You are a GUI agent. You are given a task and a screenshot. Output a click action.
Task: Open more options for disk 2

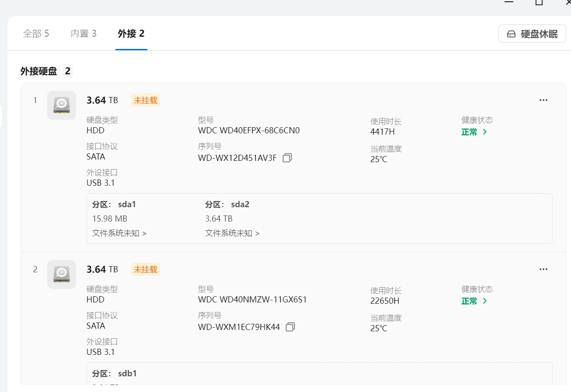543,269
